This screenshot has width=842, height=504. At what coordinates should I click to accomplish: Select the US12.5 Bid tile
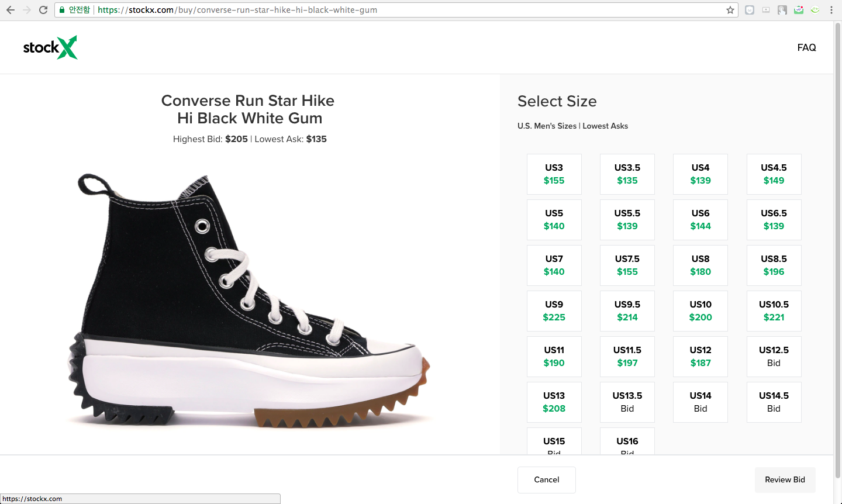pyautogui.click(x=774, y=357)
